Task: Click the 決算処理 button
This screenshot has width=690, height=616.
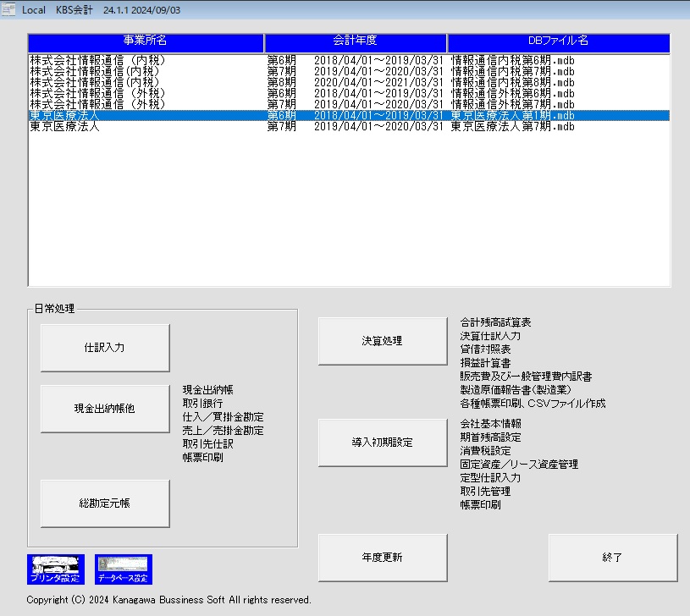Action: click(383, 341)
